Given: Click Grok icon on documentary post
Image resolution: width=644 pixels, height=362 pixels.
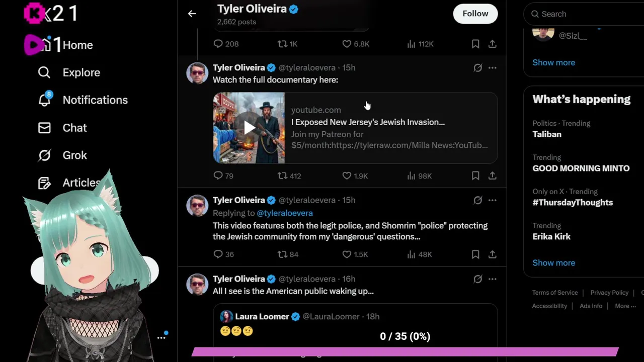Looking at the screenshot, I should pyautogui.click(x=477, y=68).
